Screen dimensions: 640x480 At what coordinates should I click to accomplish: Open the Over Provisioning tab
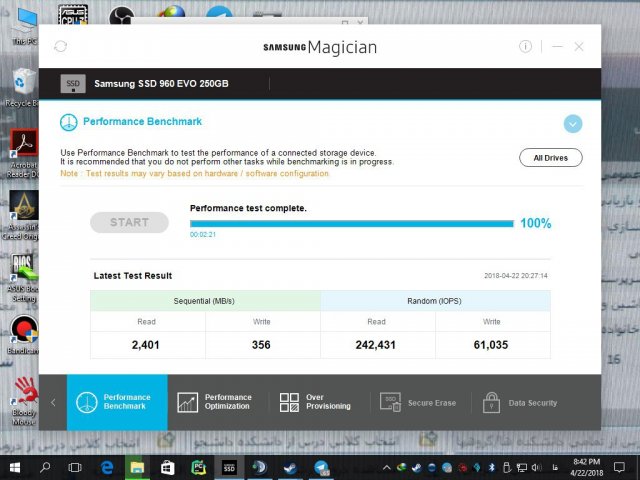coord(316,402)
